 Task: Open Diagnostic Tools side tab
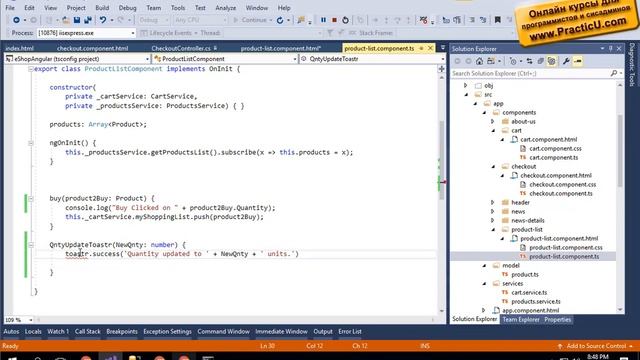[632, 64]
